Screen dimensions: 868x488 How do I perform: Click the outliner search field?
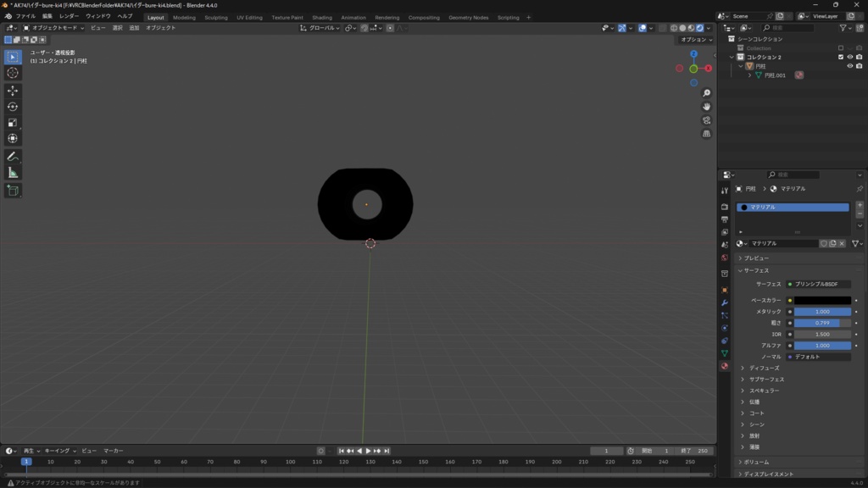[x=788, y=28]
